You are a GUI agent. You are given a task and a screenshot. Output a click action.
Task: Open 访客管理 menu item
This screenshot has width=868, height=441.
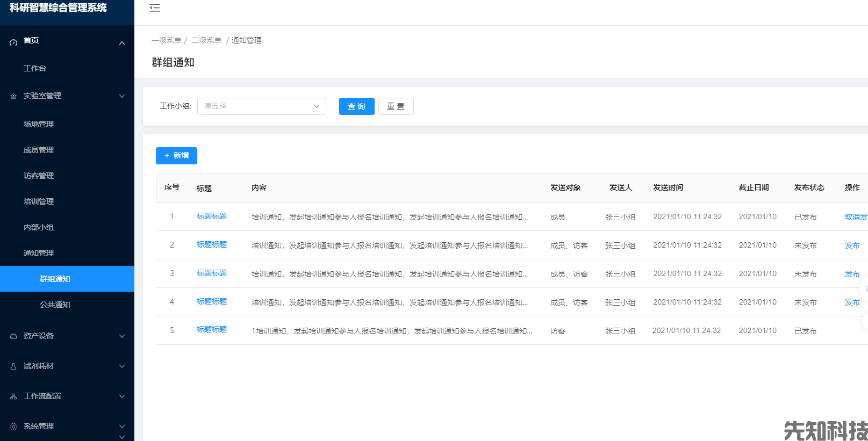pyautogui.click(x=39, y=176)
